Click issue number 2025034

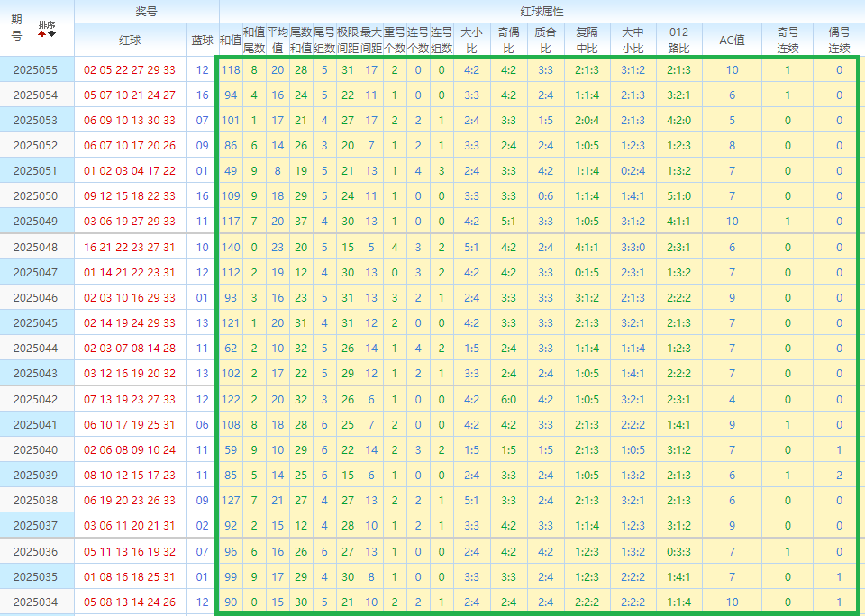pyautogui.click(x=35, y=602)
